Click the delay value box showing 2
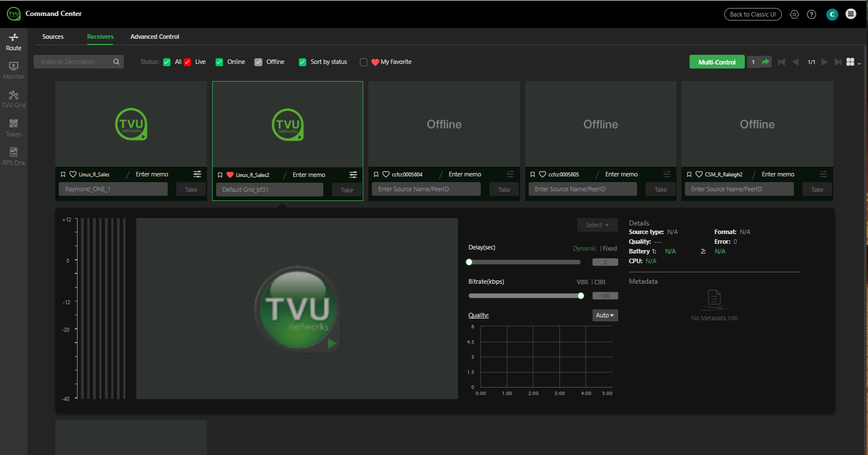The height and width of the screenshot is (455, 868). 605,262
